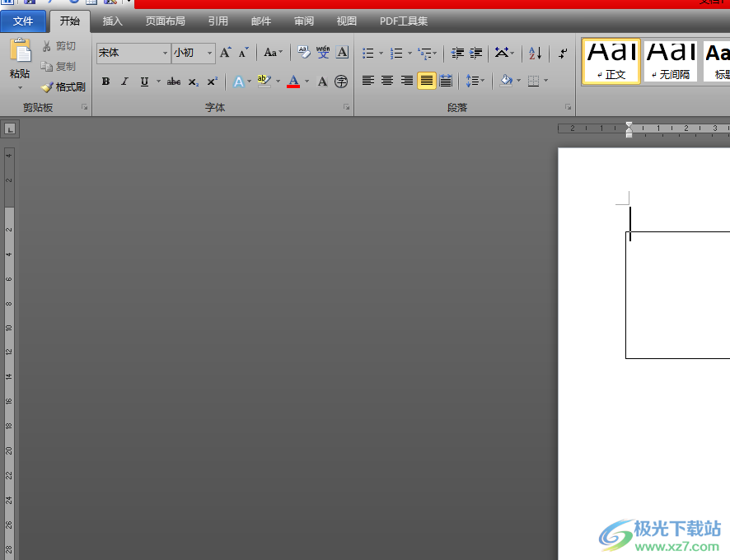The height and width of the screenshot is (560, 730).
Task: Switch to the 审阅 Review tab
Action: [303, 21]
